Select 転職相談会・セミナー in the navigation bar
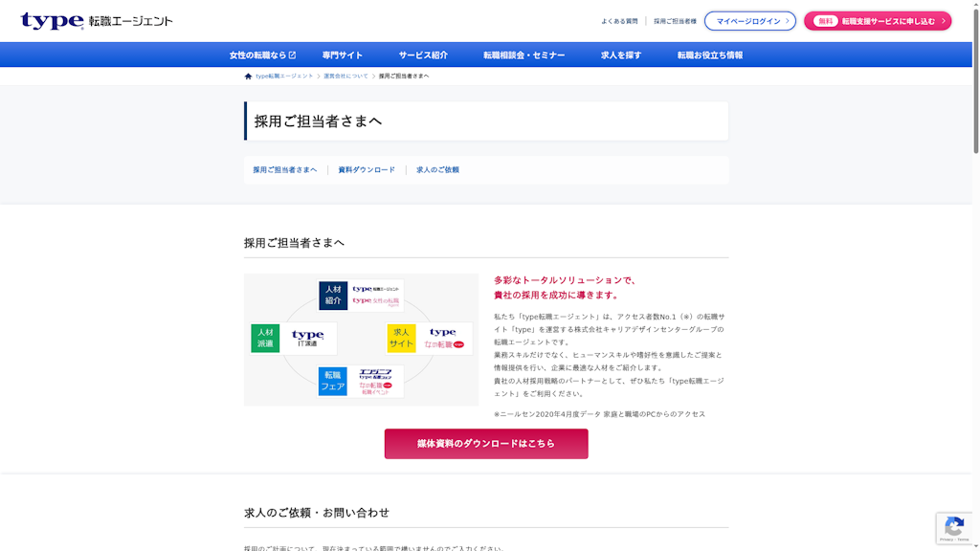This screenshot has height=551, width=980. [x=523, y=55]
